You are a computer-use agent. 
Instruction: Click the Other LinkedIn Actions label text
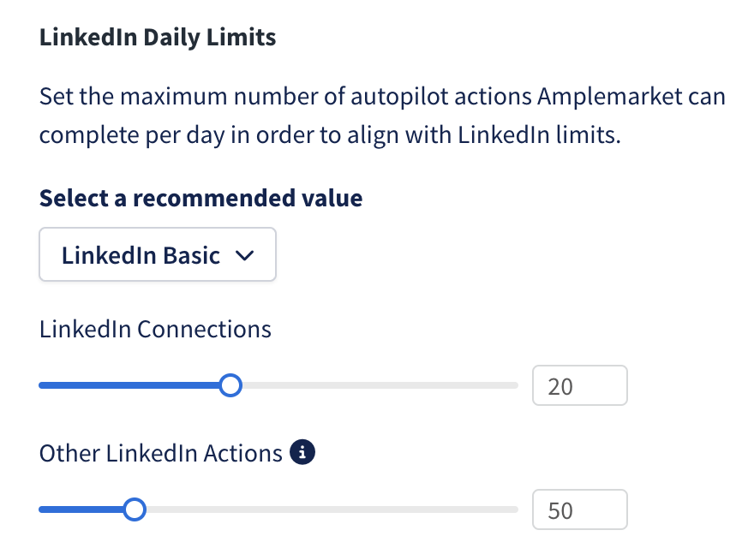click(160, 453)
